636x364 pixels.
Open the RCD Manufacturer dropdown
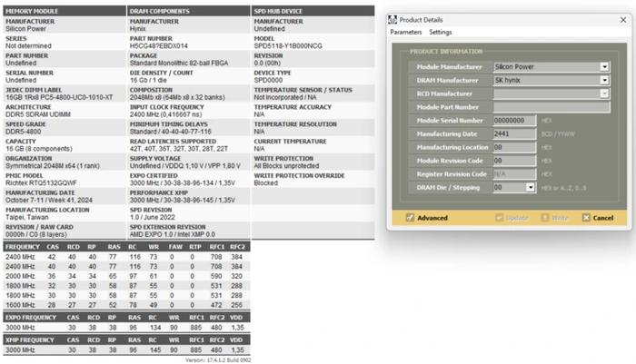(604, 93)
